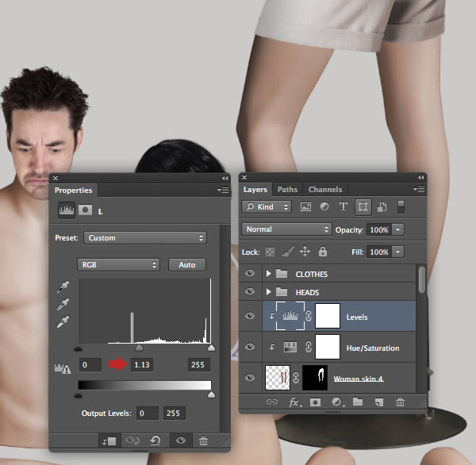Hide the CLOTHES group layer
Image resolution: width=476 pixels, height=465 pixels.
(251, 274)
